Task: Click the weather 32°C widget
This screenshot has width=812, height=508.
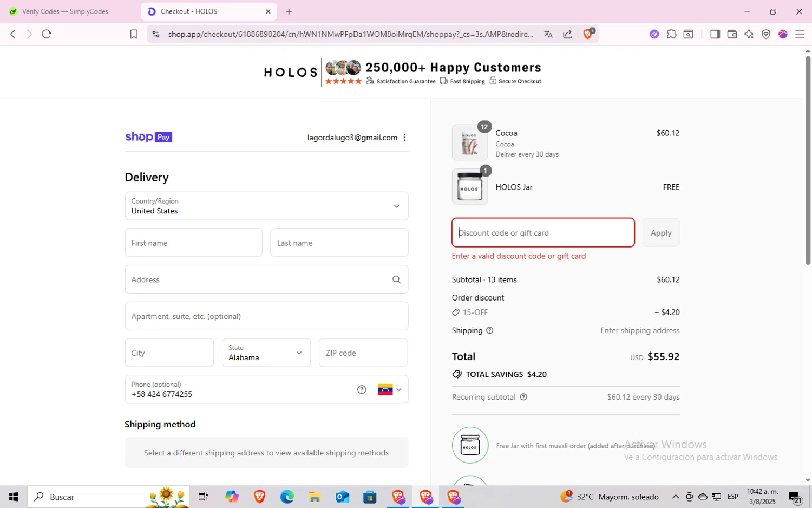Action: [610, 497]
